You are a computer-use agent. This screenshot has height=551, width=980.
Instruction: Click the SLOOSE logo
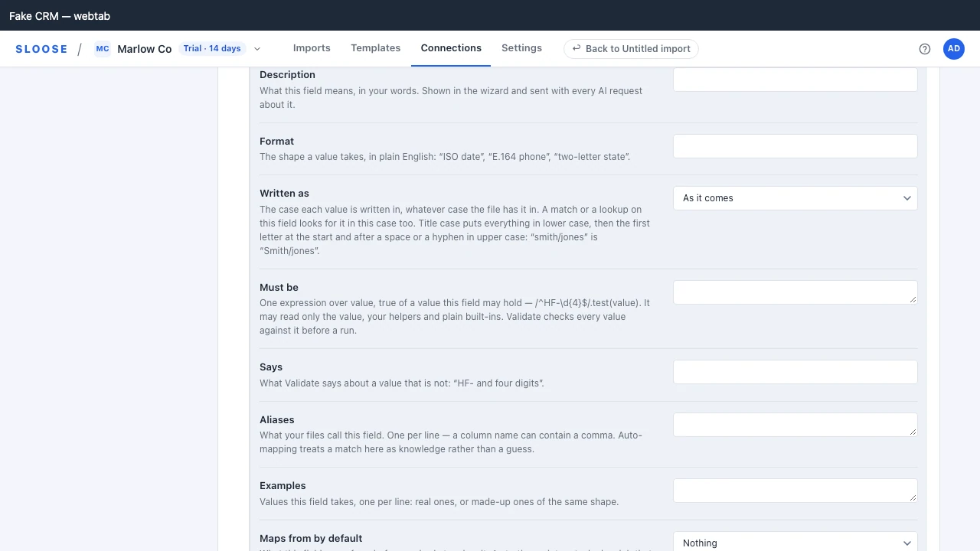[41, 49]
